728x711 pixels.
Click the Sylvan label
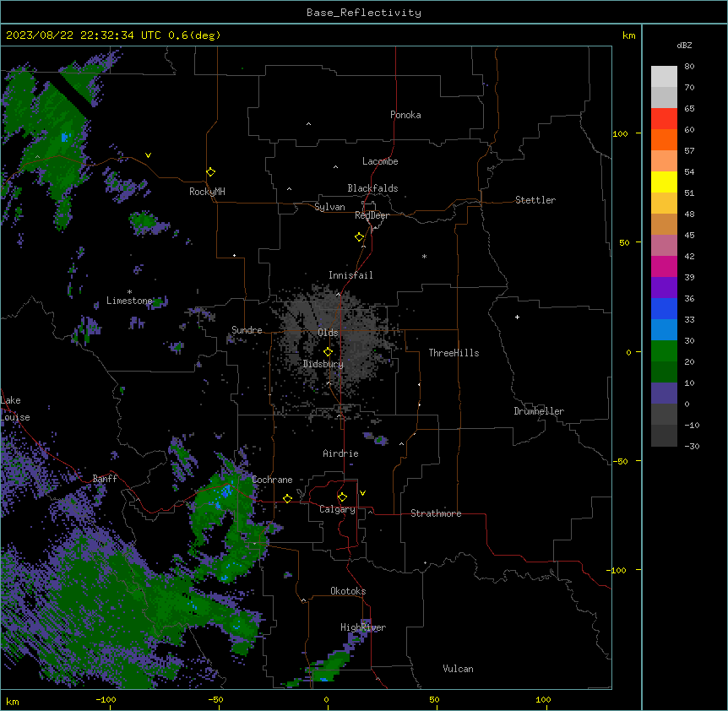point(329,207)
